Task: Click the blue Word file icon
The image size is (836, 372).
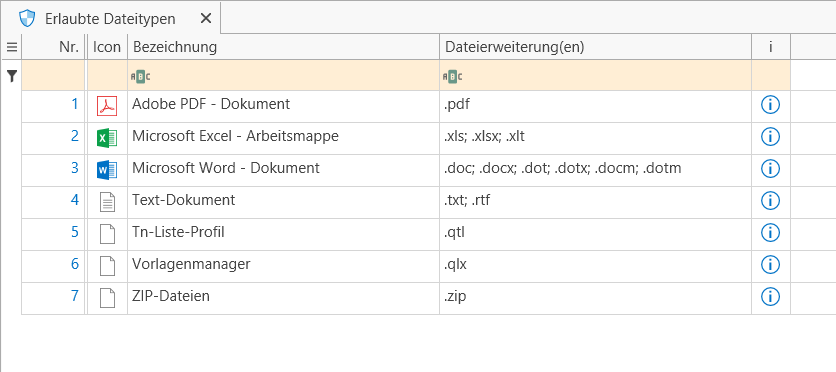Action: 107,169
